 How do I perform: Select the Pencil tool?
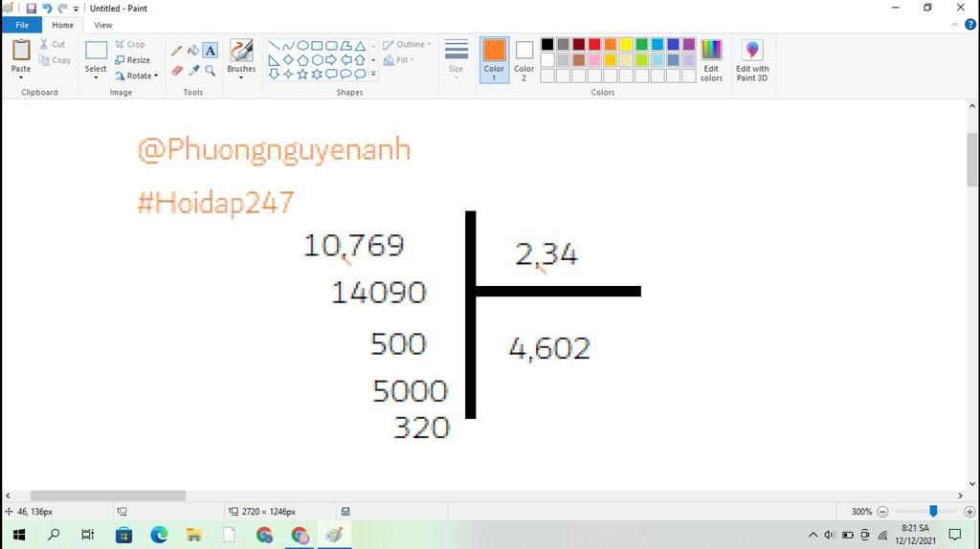click(177, 51)
